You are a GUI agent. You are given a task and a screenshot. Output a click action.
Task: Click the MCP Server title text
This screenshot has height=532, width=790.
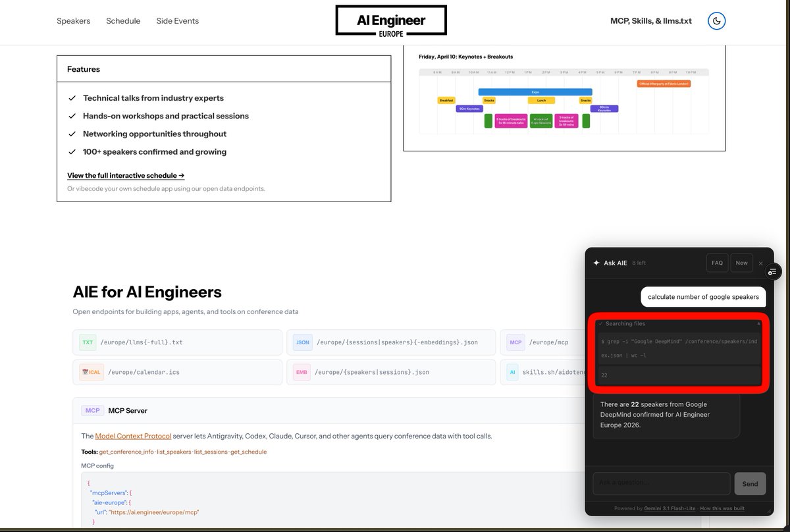(128, 410)
